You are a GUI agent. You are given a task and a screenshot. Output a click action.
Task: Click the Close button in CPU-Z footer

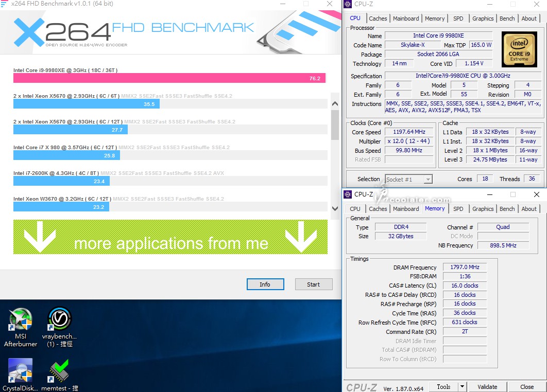[x=527, y=387]
